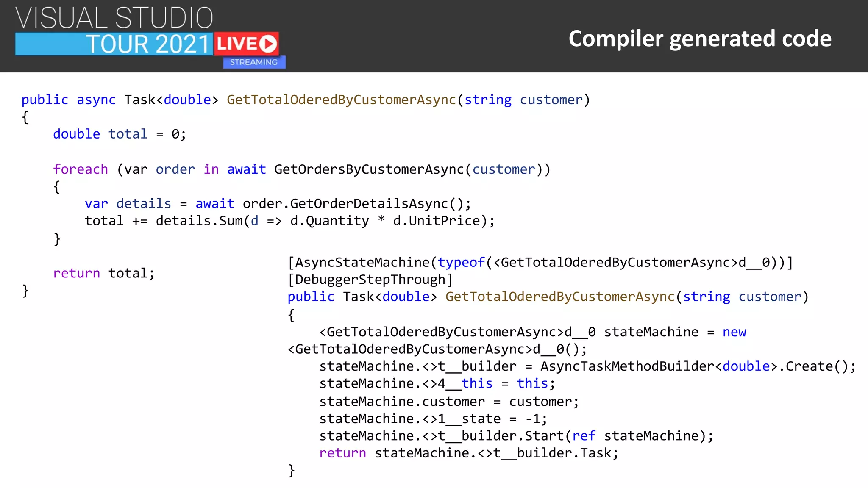
Task: Click the STREAMING badge under the logo
Action: coord(254,62)
